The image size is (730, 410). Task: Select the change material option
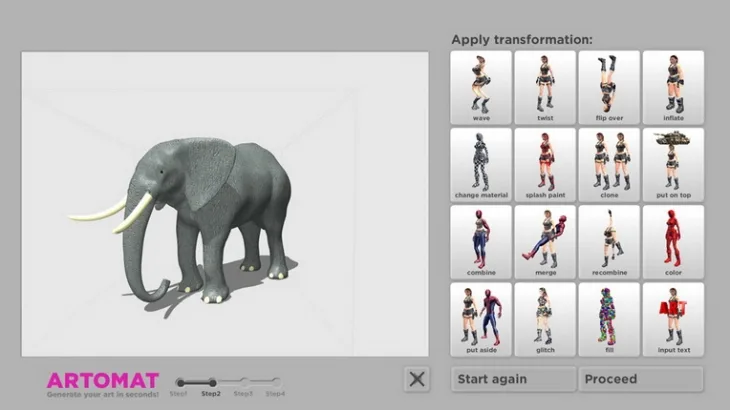481,165
